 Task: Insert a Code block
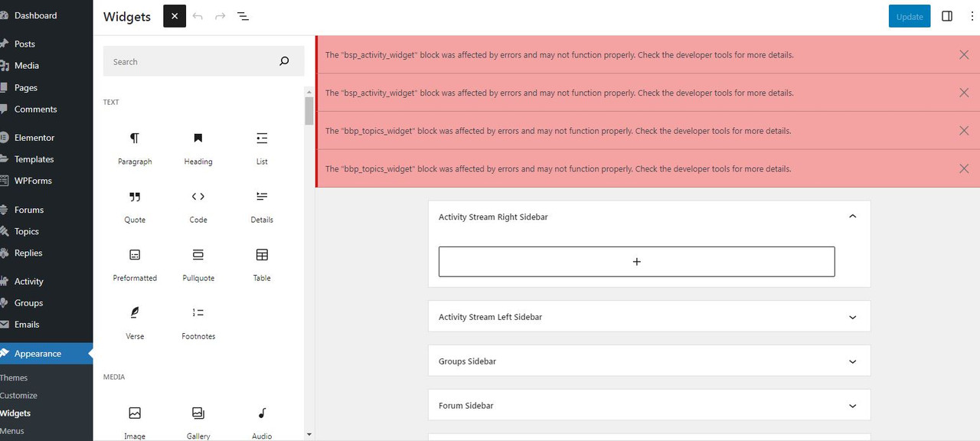tap(198, 206)
